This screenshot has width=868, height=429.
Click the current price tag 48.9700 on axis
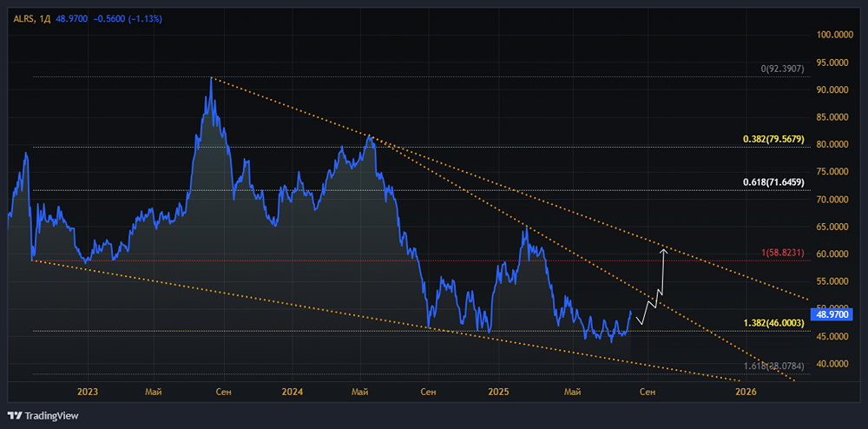click(832, 315)
